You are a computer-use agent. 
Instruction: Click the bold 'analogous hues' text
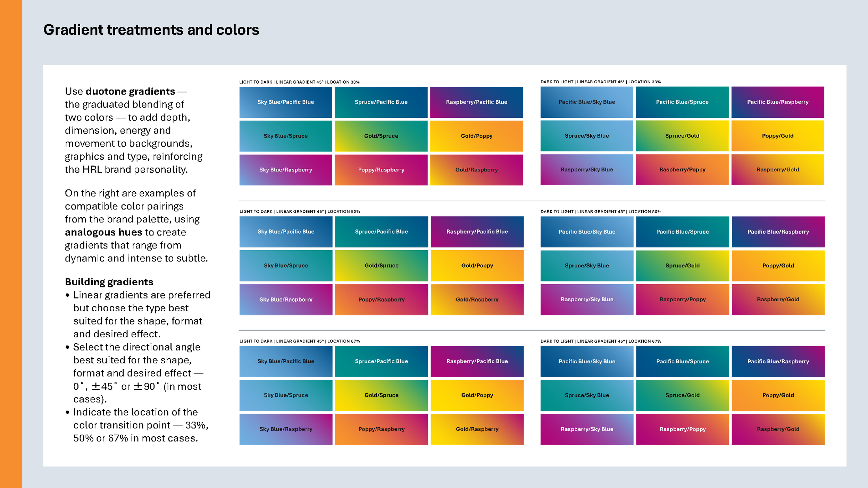(x=103, y=232)
